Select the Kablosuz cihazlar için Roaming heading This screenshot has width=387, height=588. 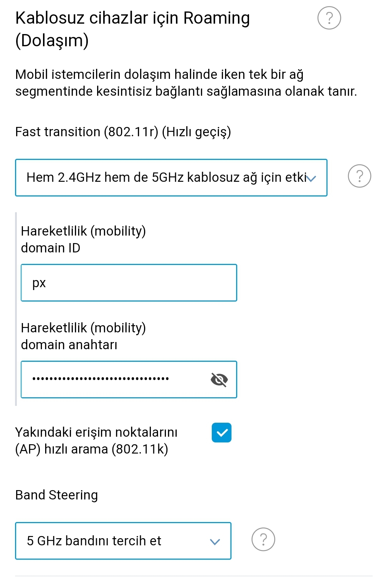(x=133, y=29)
